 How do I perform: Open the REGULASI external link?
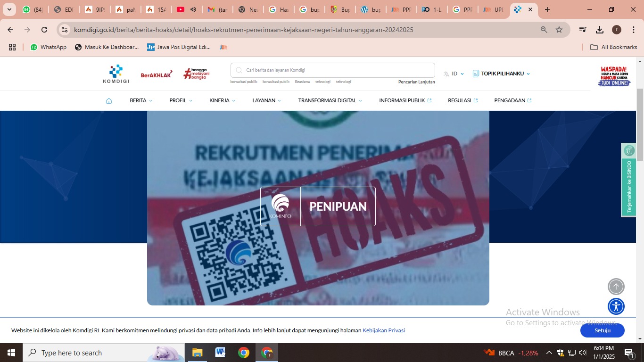(463, 100)
